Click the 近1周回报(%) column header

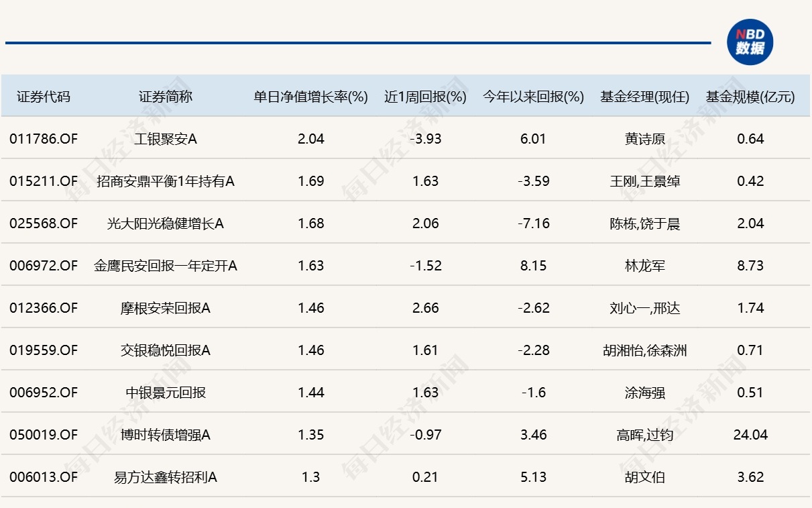coord(425,97)
